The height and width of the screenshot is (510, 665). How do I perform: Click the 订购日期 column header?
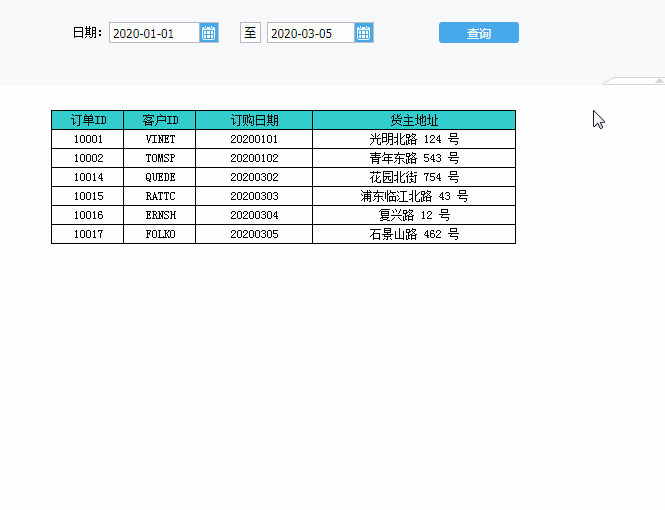click(254, 120)
